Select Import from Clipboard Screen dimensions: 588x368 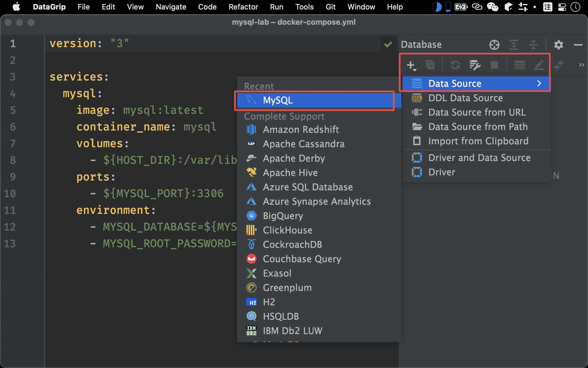(476, 141)
